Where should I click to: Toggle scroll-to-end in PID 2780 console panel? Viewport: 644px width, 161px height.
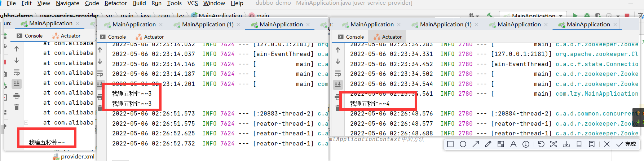(x=338, y=85)
